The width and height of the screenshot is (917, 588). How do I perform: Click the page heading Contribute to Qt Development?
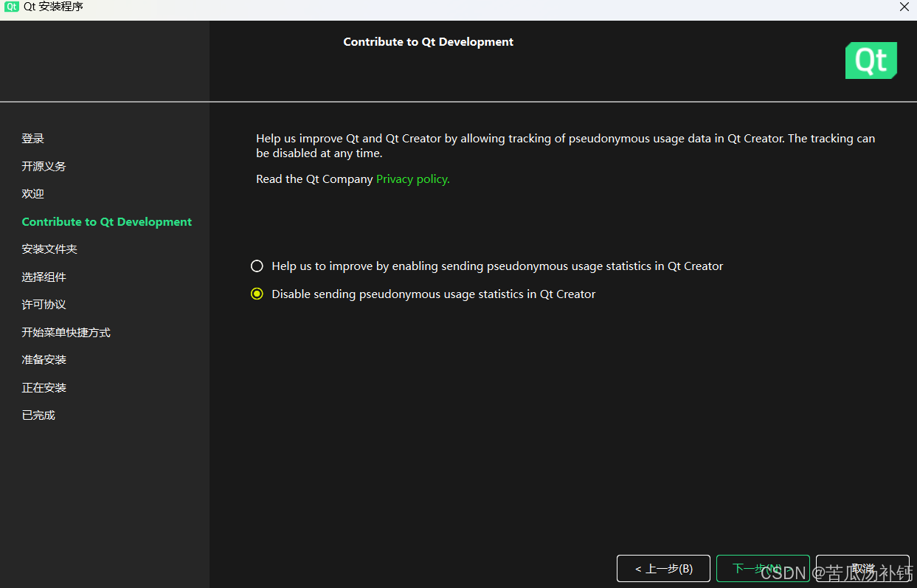(x=428, y=42)
